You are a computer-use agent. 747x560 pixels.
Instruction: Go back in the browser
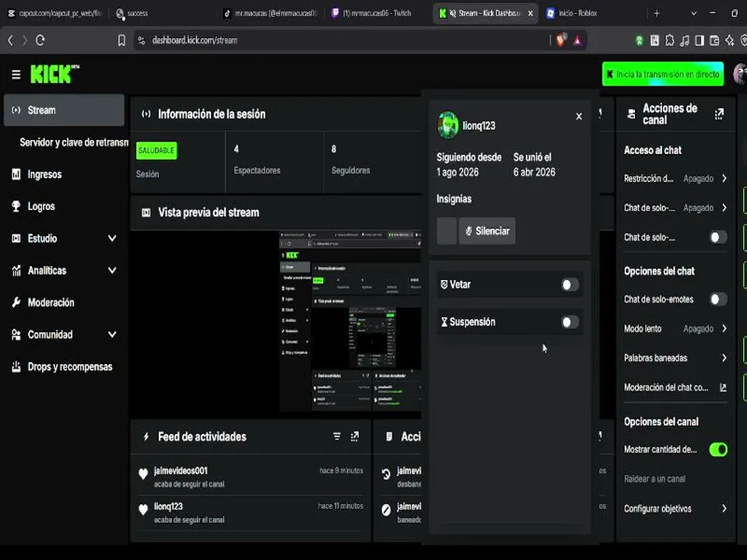click(10, 40)
